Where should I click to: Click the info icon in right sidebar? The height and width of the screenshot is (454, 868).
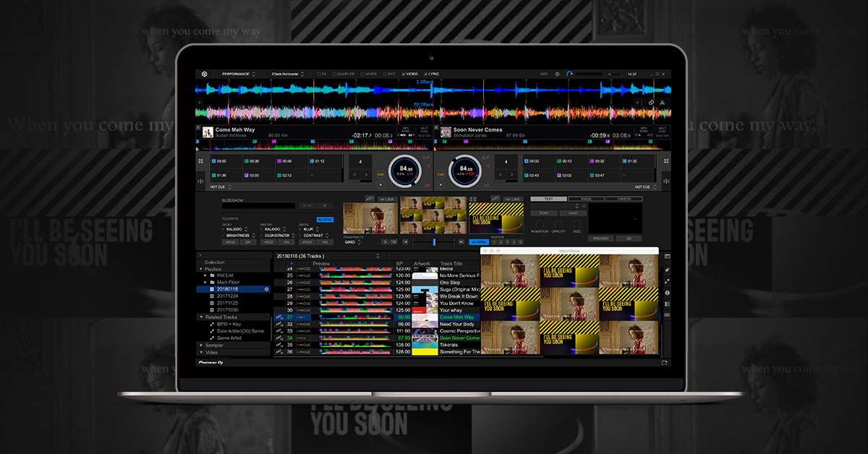pyautogui.click(x=667, y=292)
